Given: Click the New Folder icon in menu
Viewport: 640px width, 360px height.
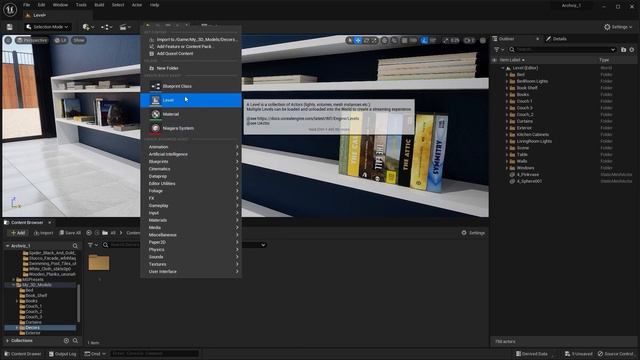Looking at the screenshot, I should point(151,68).
